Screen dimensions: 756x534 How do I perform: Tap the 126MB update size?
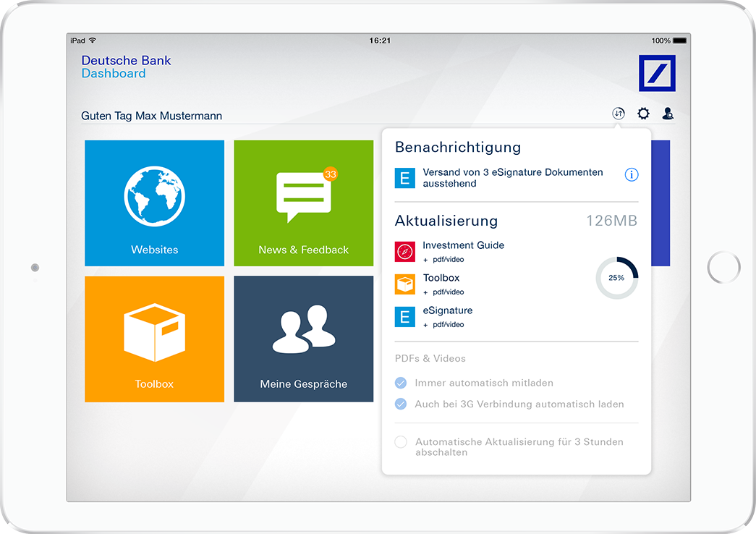[x=612, y=221]
